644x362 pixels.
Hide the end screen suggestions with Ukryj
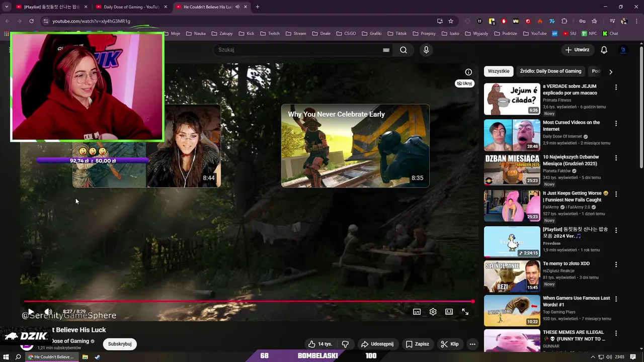(464, 83)
